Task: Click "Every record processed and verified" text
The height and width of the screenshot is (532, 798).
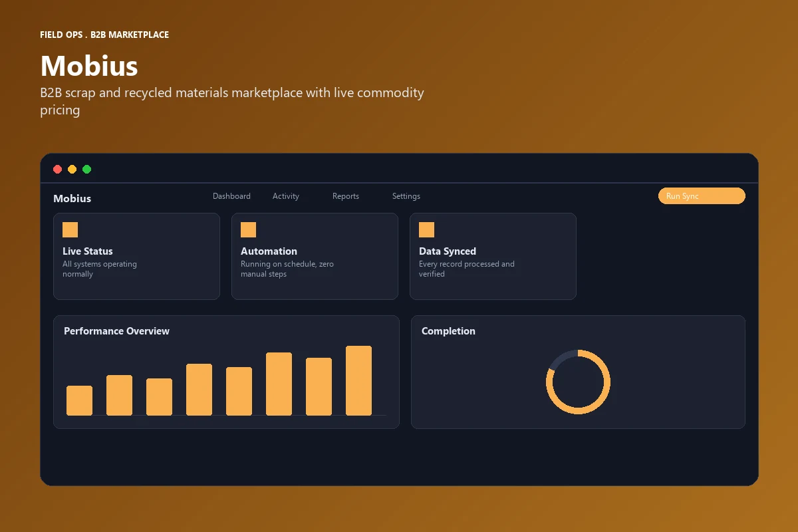Action: coord(467,269)
